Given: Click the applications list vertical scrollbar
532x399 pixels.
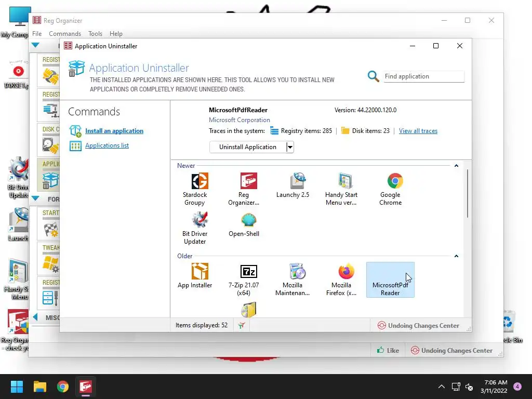Looking at the screenshot, I should pos(467,193).
